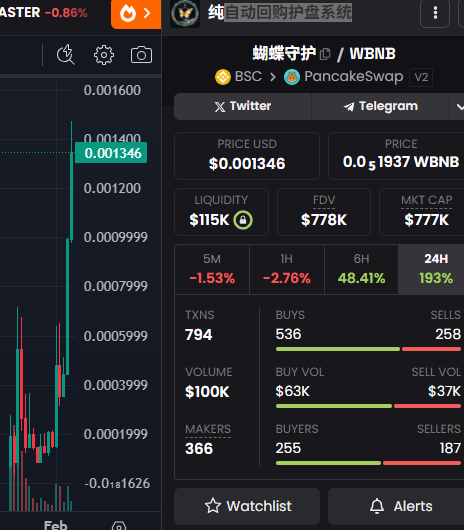
Task: Copy the 蝴蝶守护 token address icon
Action: [325, 54]
